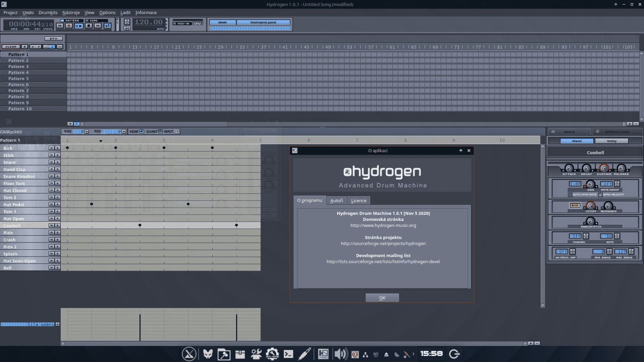Screen dimensions: 644x362
Task: Switch to the Licence tab in About dialog
Action: pos(359,200)
